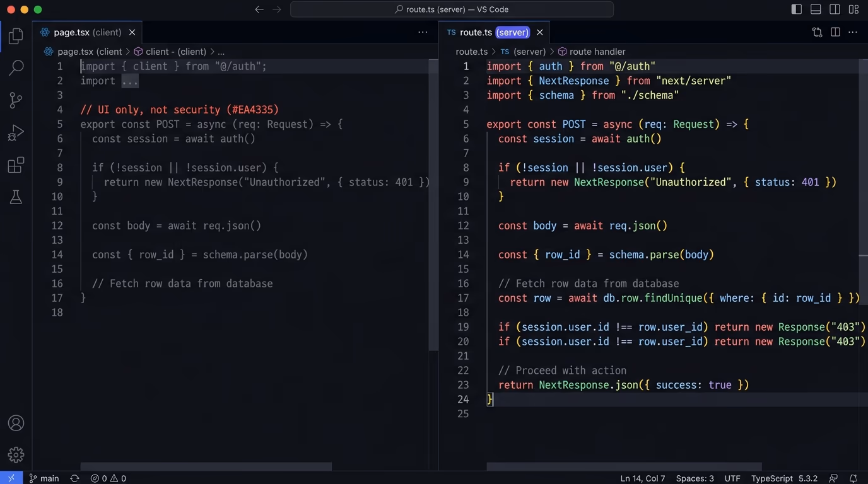Toggle the bottom panel visibility

click(x=816, y=9)
